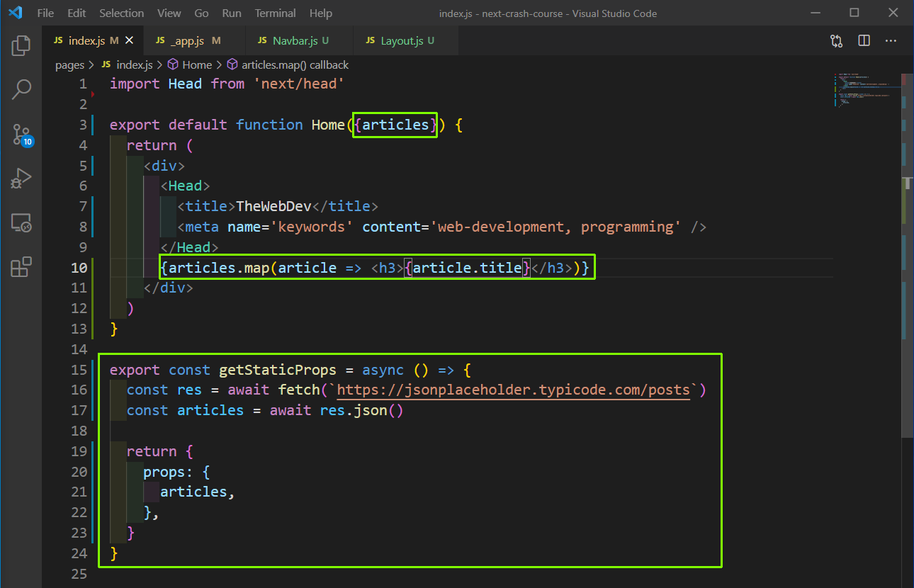This screenshot has height=588, width=914.
Task: Open the Extensions view
Action: pos(21,266)
